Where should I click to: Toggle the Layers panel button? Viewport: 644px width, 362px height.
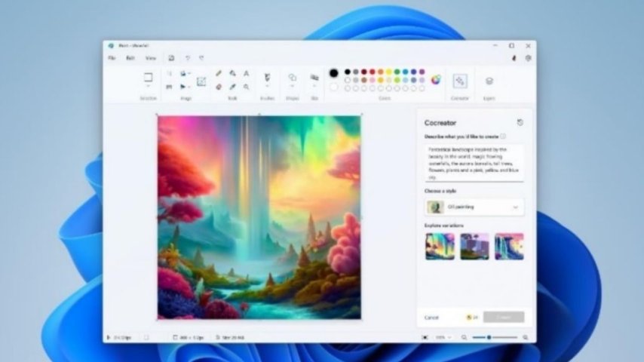tap(489, 81)
